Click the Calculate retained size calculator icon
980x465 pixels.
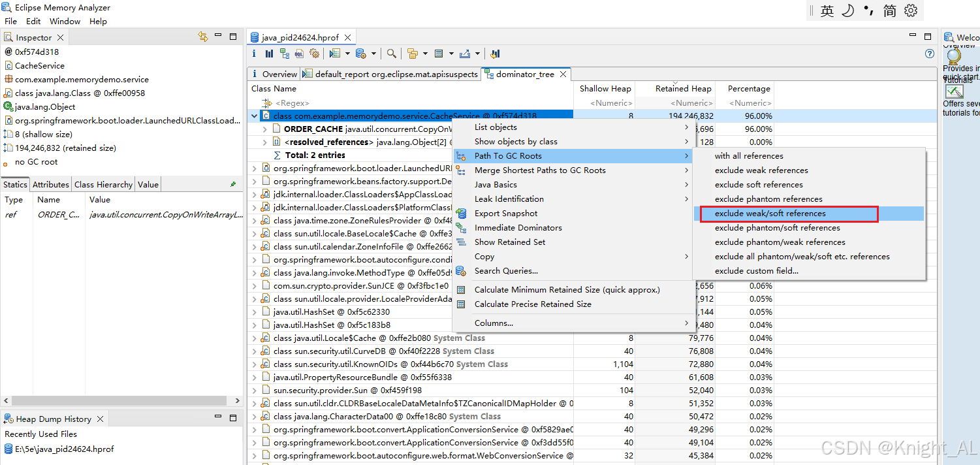point(439,54)
